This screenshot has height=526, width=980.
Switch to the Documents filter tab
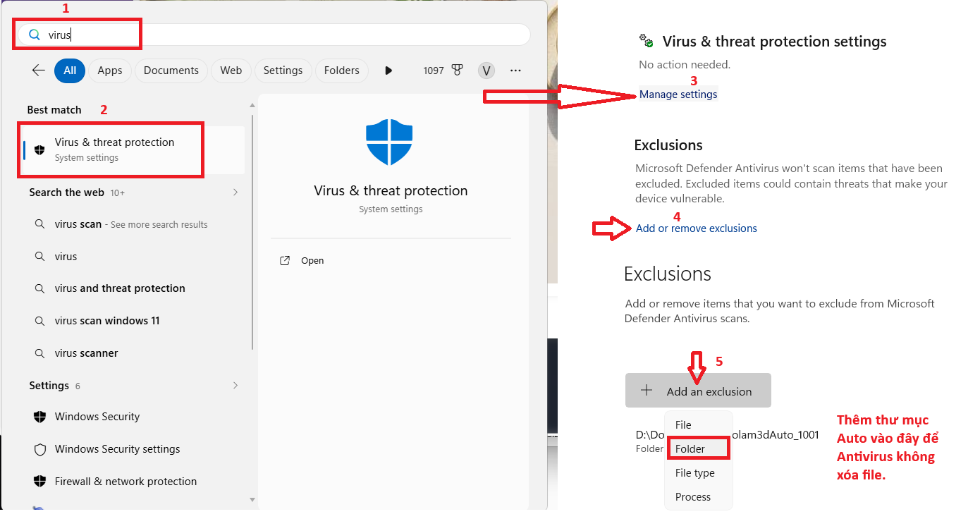171,71
